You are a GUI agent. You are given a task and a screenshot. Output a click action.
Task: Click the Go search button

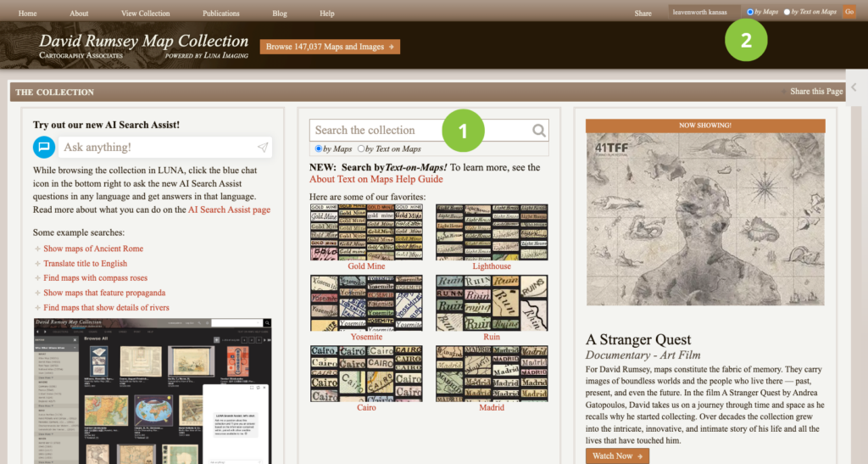(x=849, y=12)
